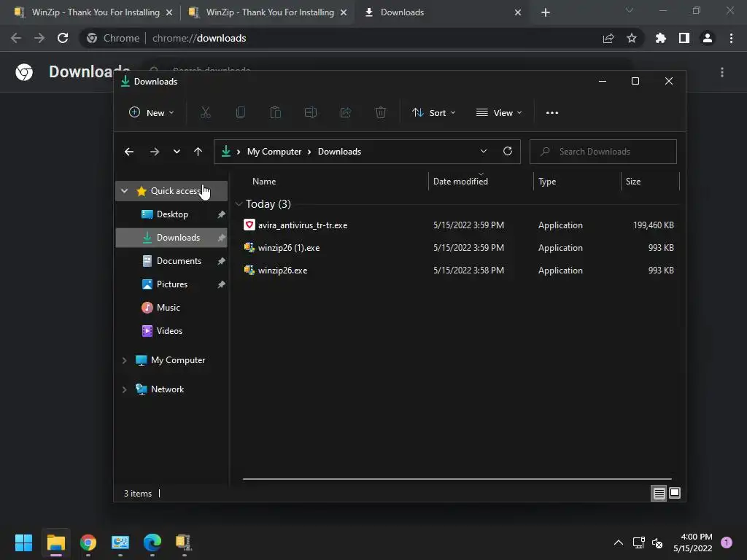Viewport: 747px width, 560px height.
Task: Click the Rename icon in Explorer toolbar
Action: pos(311,112)
